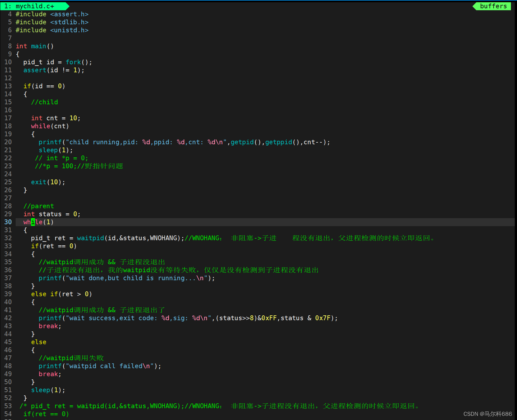This screenshot has width=517, height=420.
Task: Click 'break;' on line 49
Action: 50,374
